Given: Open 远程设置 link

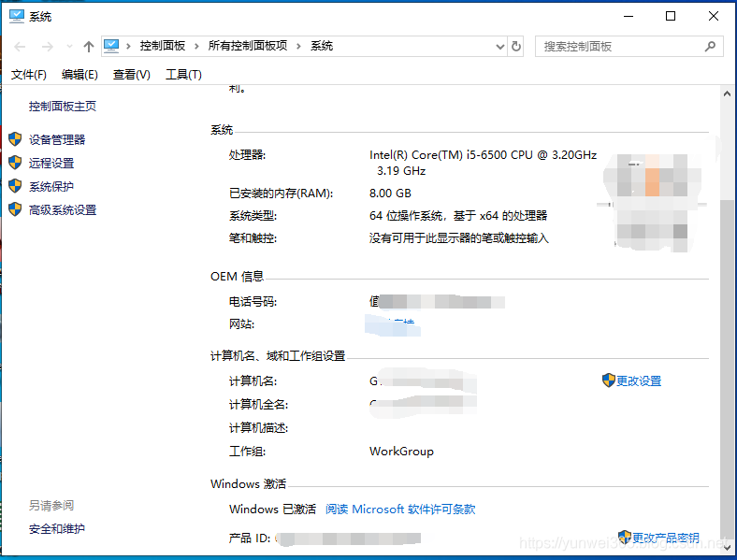Looking at the screenshot, I should pos(51,163).
